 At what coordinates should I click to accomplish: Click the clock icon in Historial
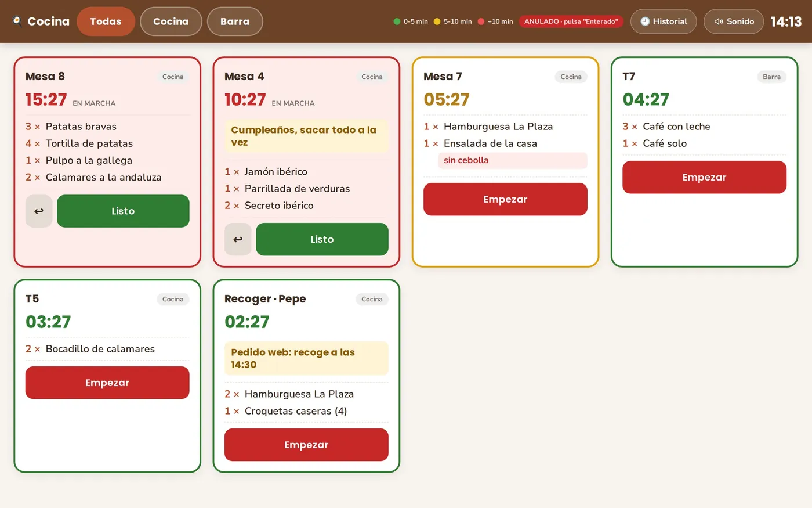[645, 21]
